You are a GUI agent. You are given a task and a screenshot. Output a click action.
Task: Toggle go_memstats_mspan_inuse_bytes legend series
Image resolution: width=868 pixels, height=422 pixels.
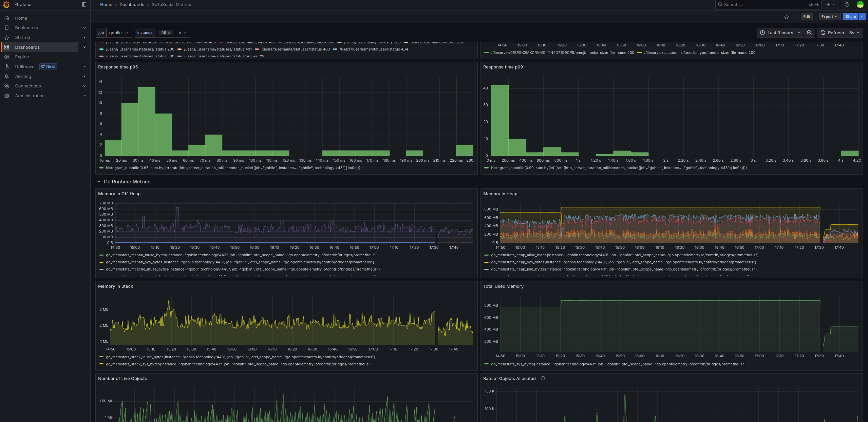coord(242,255)
